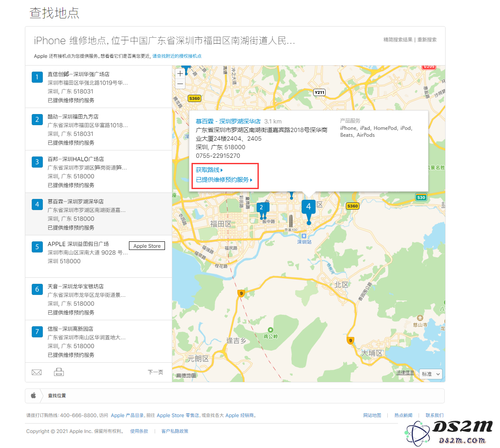
Task: Click the Apple logo in breadcrumb
Action: (33, 396)
